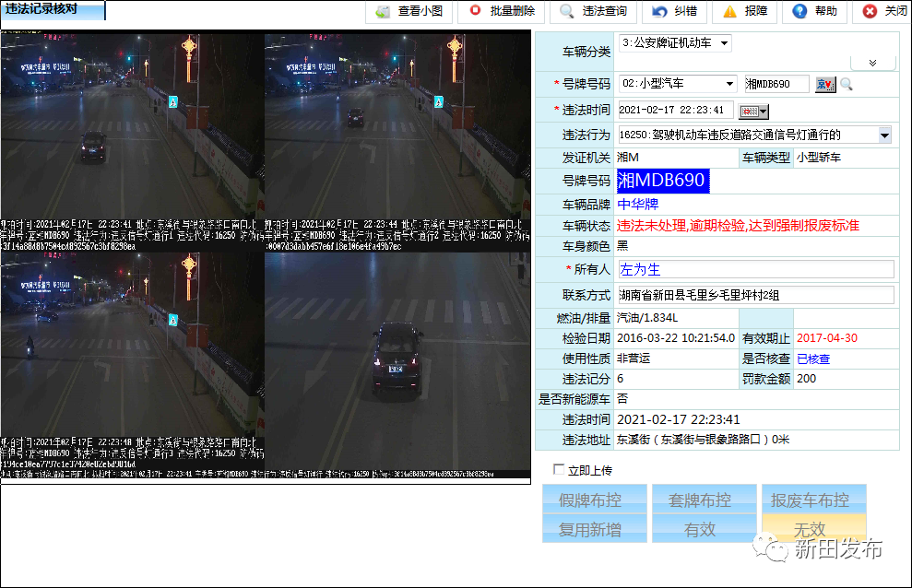This screenshot has height=588, width=912.
Task: Click the 查看小图 picture icon
Action: click(x=382, y=12)
